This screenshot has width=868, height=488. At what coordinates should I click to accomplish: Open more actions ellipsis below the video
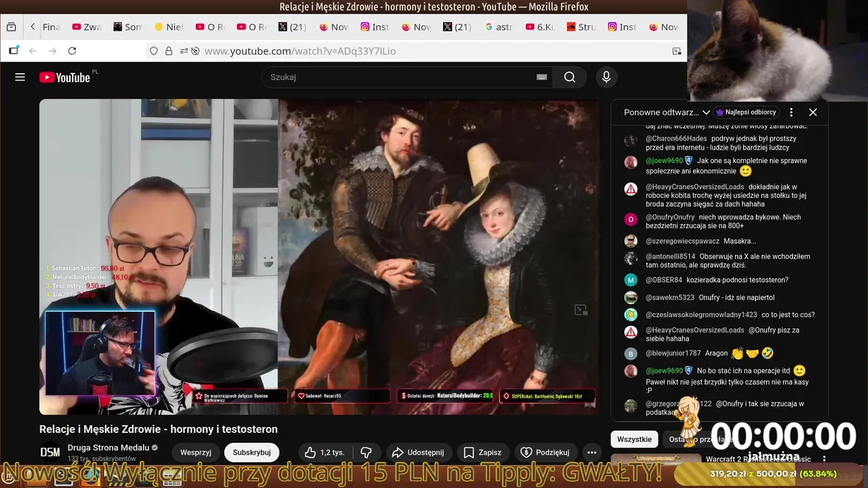[592, 452]
